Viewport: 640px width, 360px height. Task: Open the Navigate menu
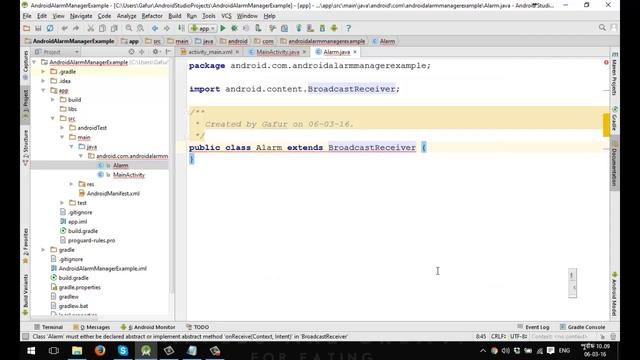81,16
